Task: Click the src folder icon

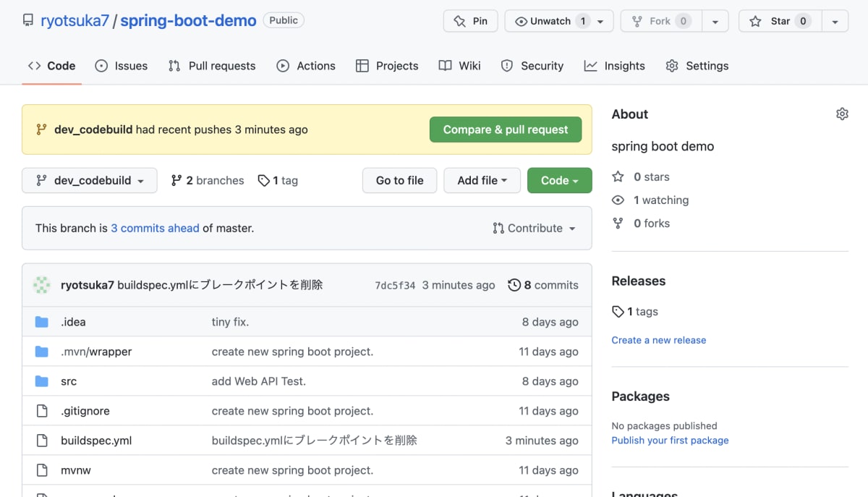Action: pyautogui.click(x=42, y=381)
